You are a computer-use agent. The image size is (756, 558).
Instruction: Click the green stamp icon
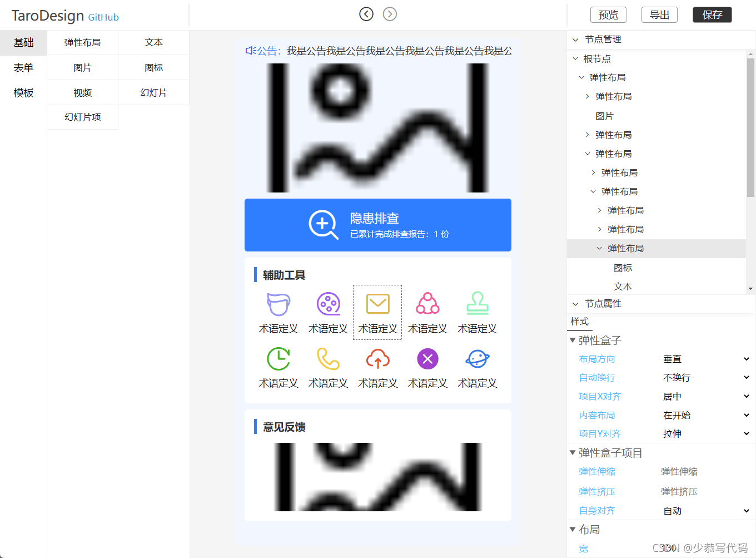[478, 304]
